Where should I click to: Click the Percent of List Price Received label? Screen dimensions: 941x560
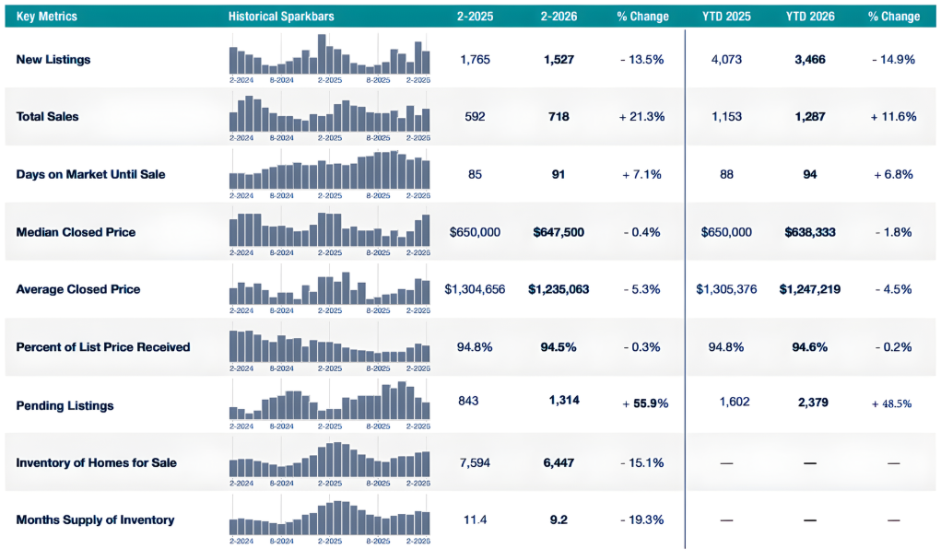(103, 347)
